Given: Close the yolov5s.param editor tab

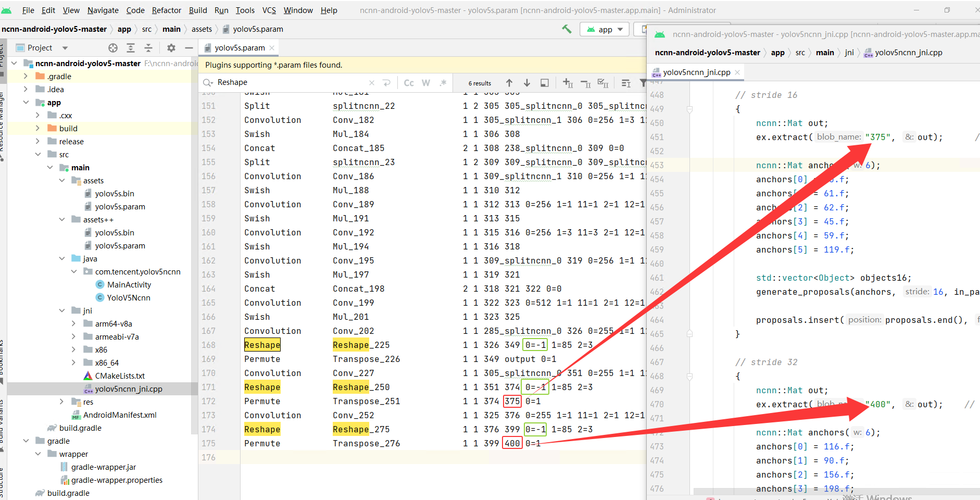Looking at the screenshot, I should click(272, 48).
